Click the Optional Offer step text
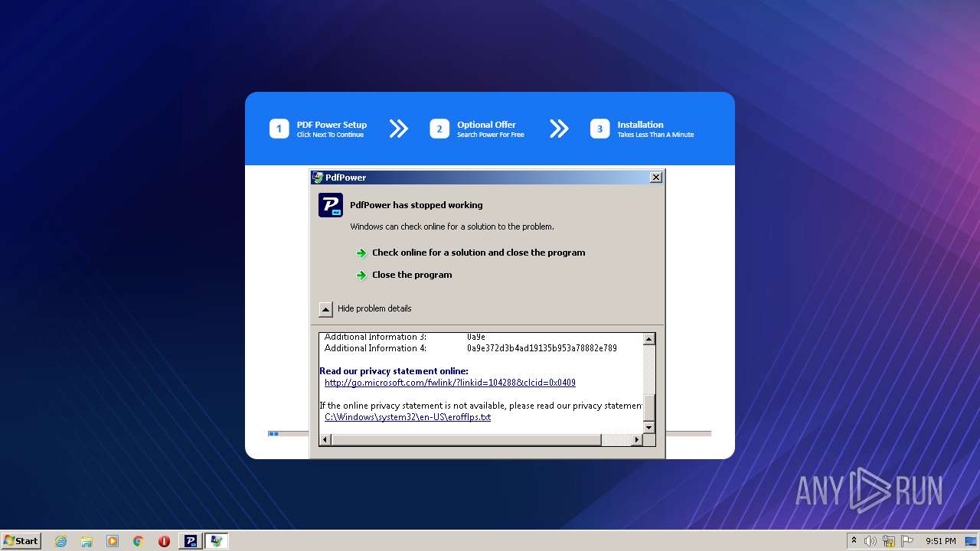 pyautogui.click(x=491, y=129)
